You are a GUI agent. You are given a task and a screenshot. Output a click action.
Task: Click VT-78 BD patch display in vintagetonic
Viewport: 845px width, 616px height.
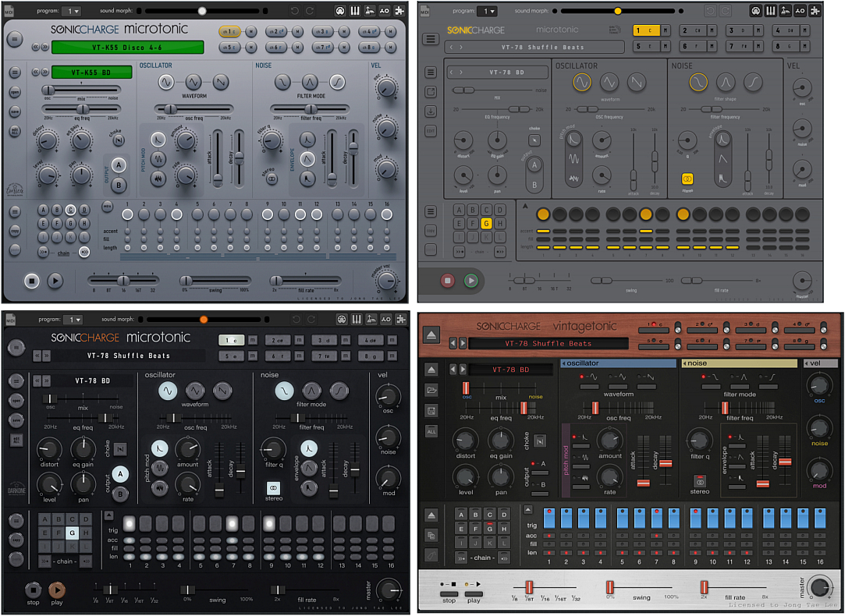tap(509, 370)
